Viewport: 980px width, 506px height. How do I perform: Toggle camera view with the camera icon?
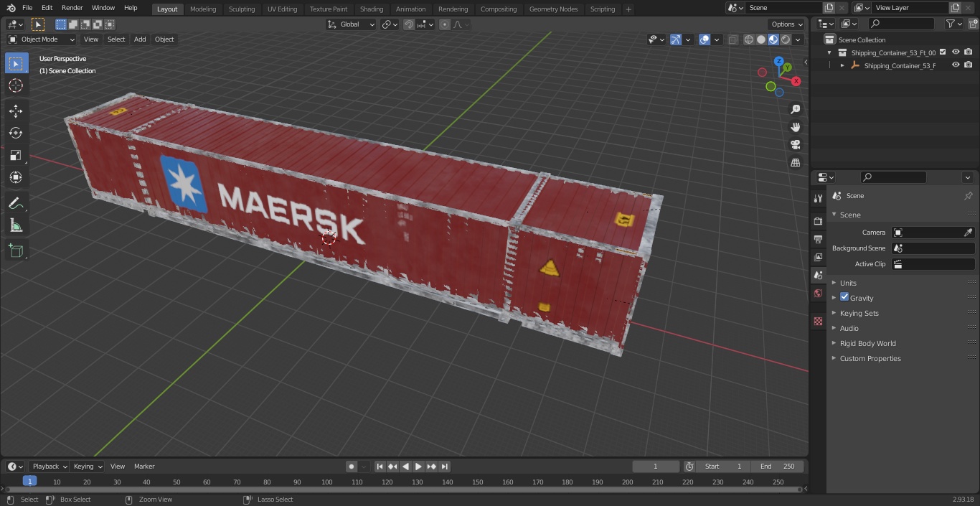(x=795, y=145)
